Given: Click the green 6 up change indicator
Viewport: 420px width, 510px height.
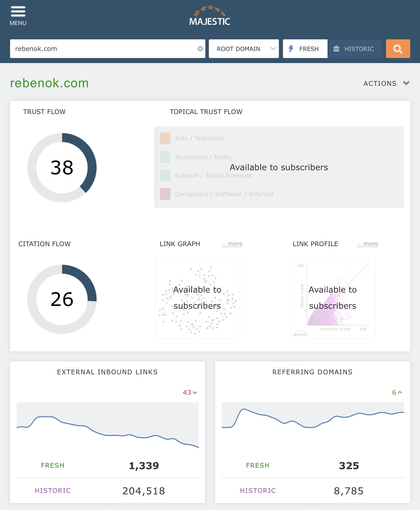Looking at the screenshot, I should click(397, 392).
